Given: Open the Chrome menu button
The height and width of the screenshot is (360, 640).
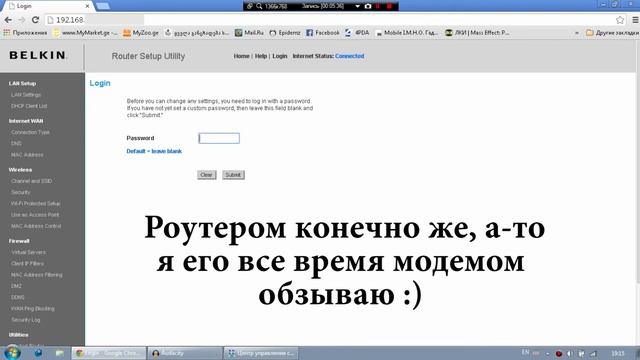Looking at the screenshot, I should [x=635, y=20].
